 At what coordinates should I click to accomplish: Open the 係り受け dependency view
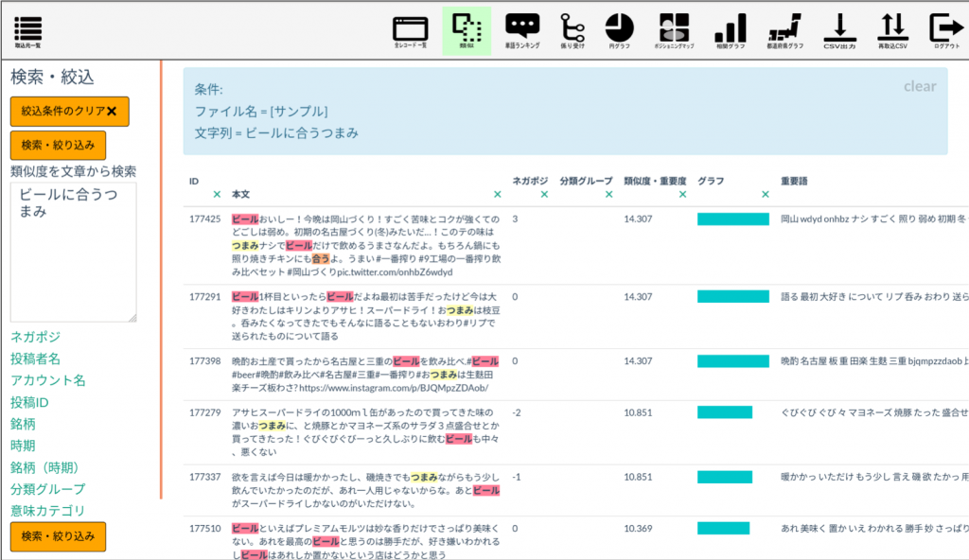click(573, 31)
